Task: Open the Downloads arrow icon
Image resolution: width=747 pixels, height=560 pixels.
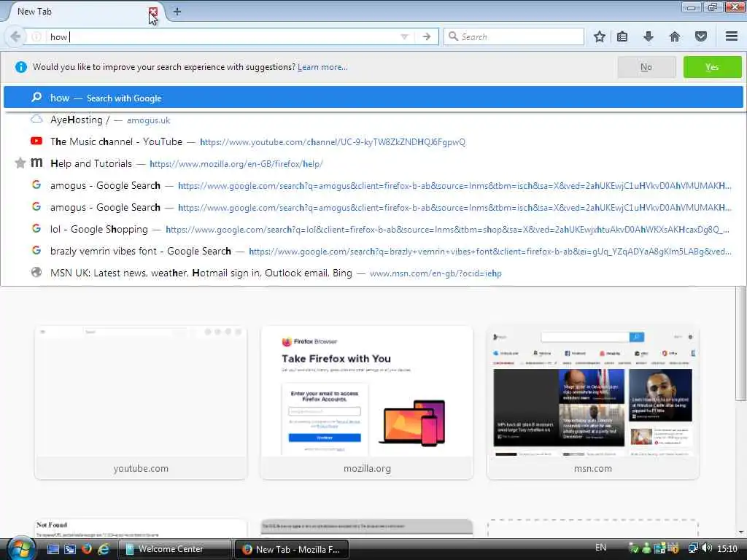Action: pos(649,36)
